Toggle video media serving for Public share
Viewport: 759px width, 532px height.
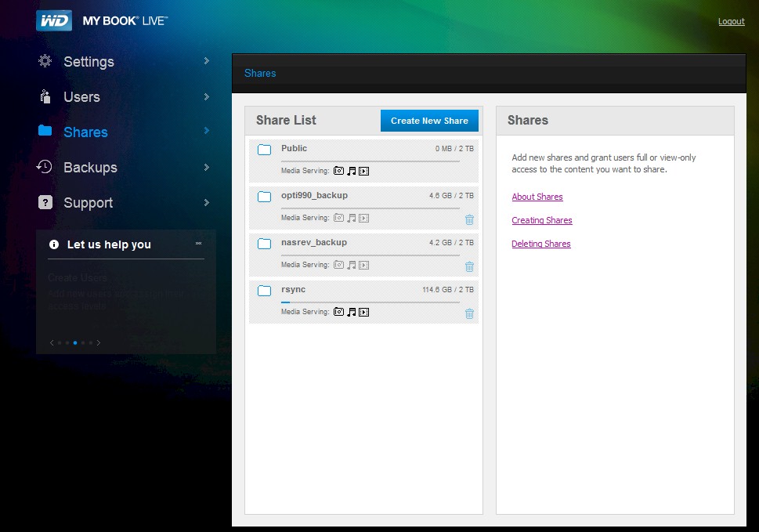pyautogui.click(x=364, y=171)
